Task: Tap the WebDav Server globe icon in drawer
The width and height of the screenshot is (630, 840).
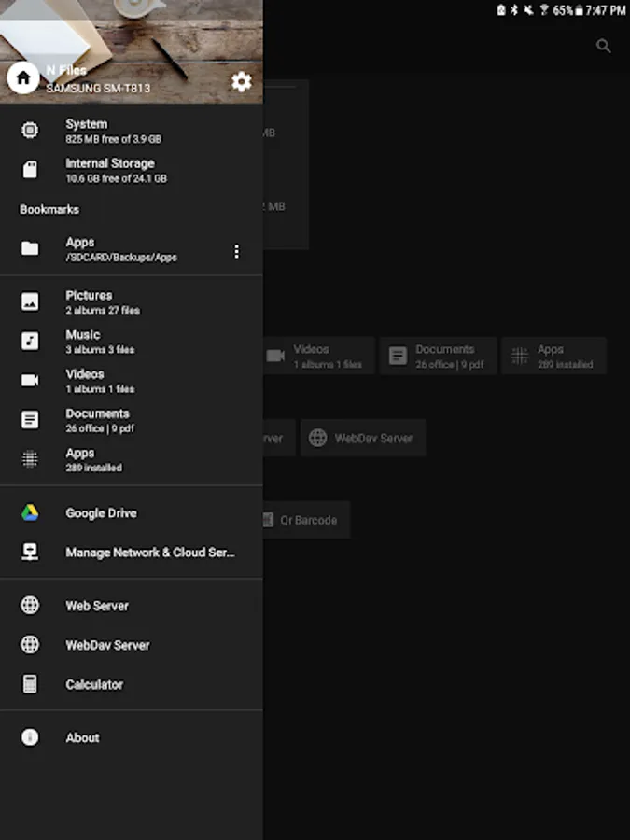Action: pyautogui.click(x=30, y=644)
